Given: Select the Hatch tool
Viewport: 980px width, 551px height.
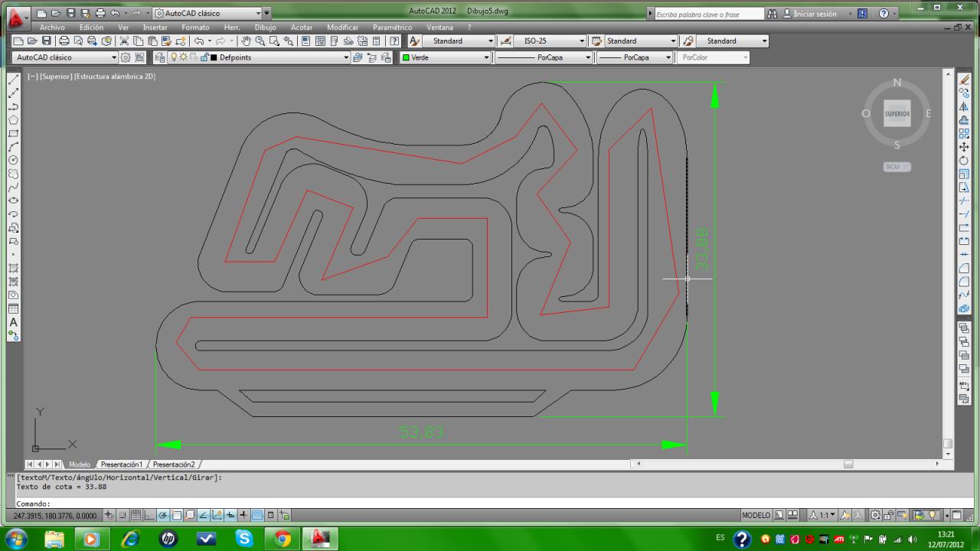Looking at the screenshot, I should tap(13, 268).
